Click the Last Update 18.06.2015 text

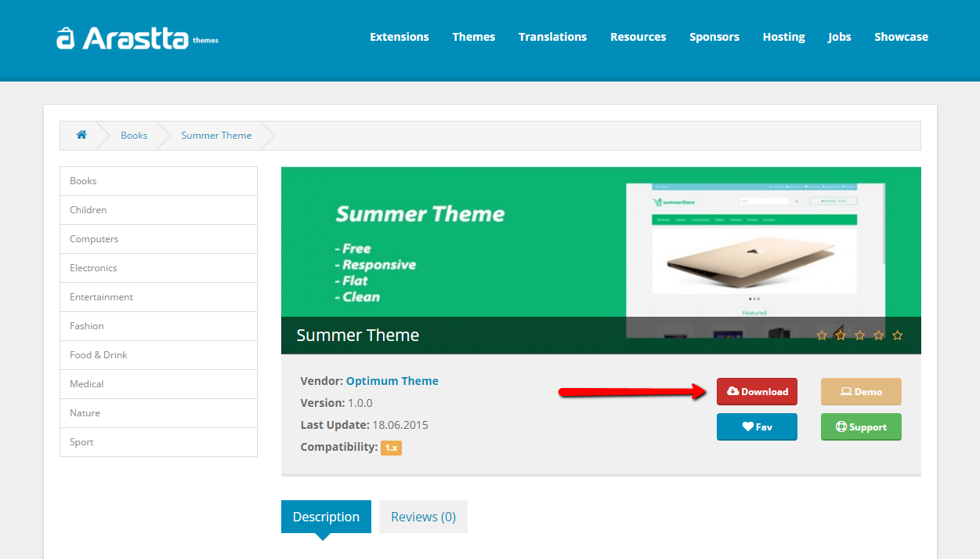tap(364, 425)
